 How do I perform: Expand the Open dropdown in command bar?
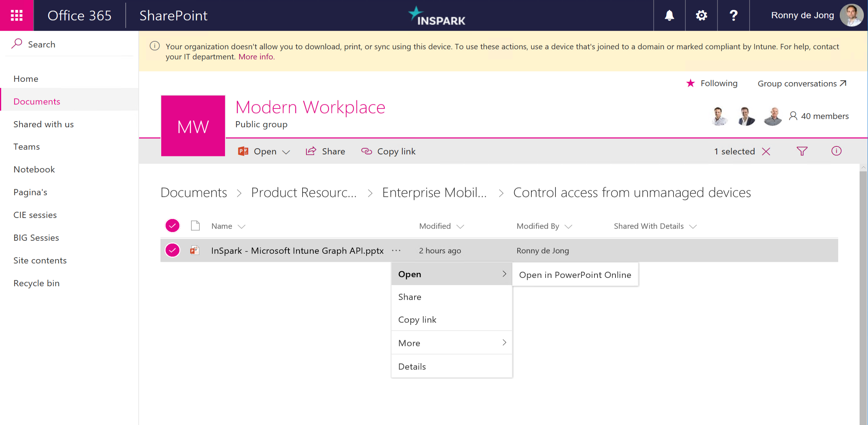click(x=286, y=152)
